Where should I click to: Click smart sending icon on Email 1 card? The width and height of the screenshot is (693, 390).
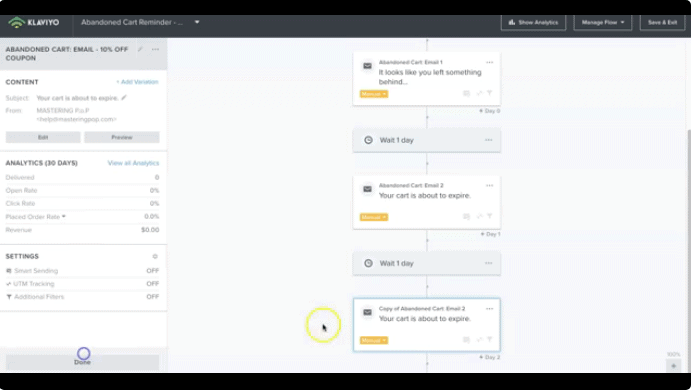(x=466, y=93)
